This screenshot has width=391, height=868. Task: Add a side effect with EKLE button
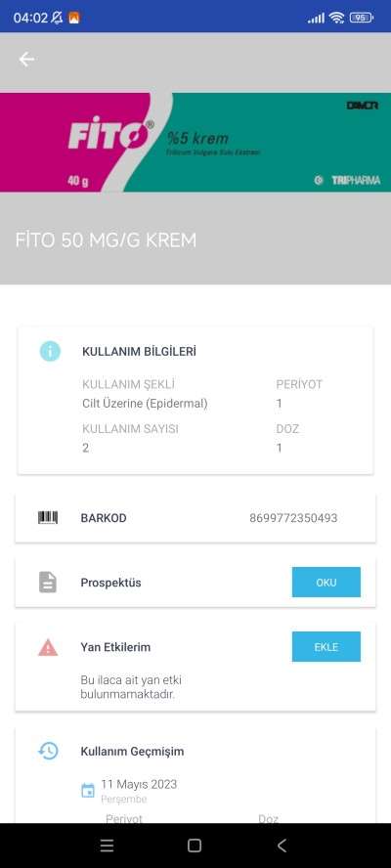coord(326,646)
